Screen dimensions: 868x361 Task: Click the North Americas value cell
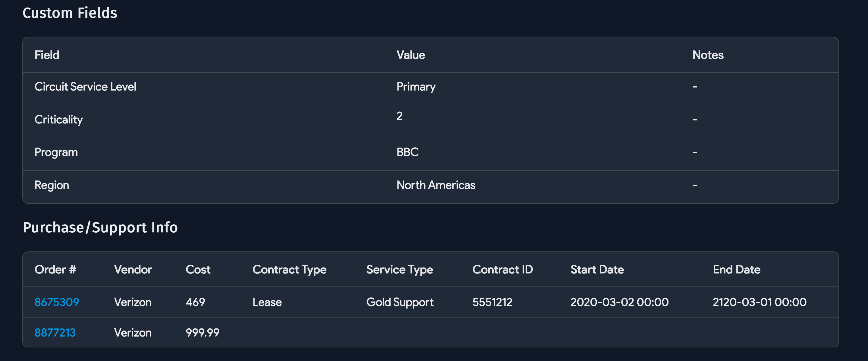click(x=436, y=185)
